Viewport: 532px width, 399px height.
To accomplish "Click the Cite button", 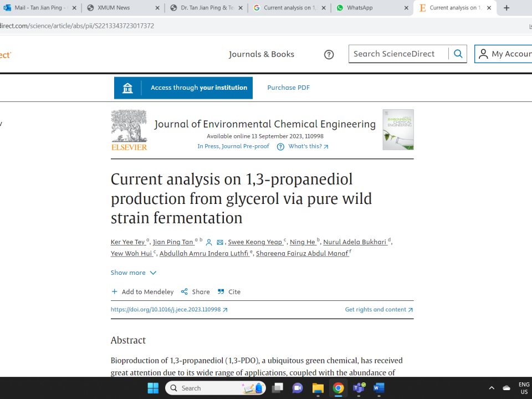I will point(229,292).
